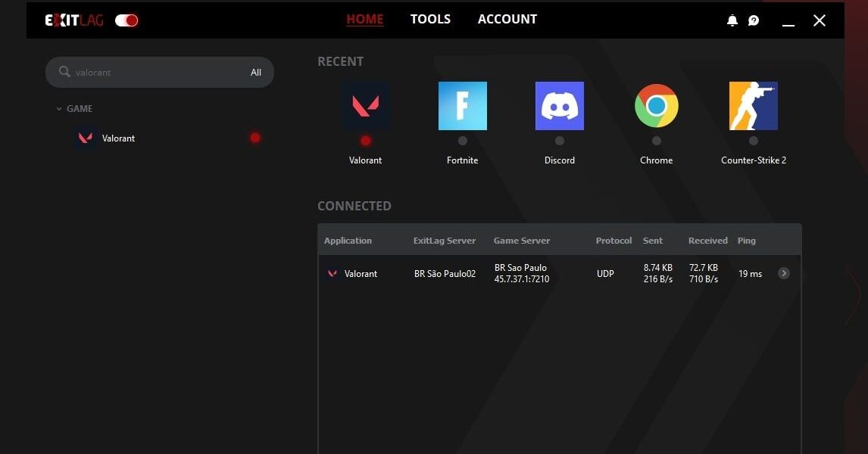Viewport: 868px width, 454px height.
Task: Open the Counter-Strike 2 icon under Recent
Action: tap(754, 106)
